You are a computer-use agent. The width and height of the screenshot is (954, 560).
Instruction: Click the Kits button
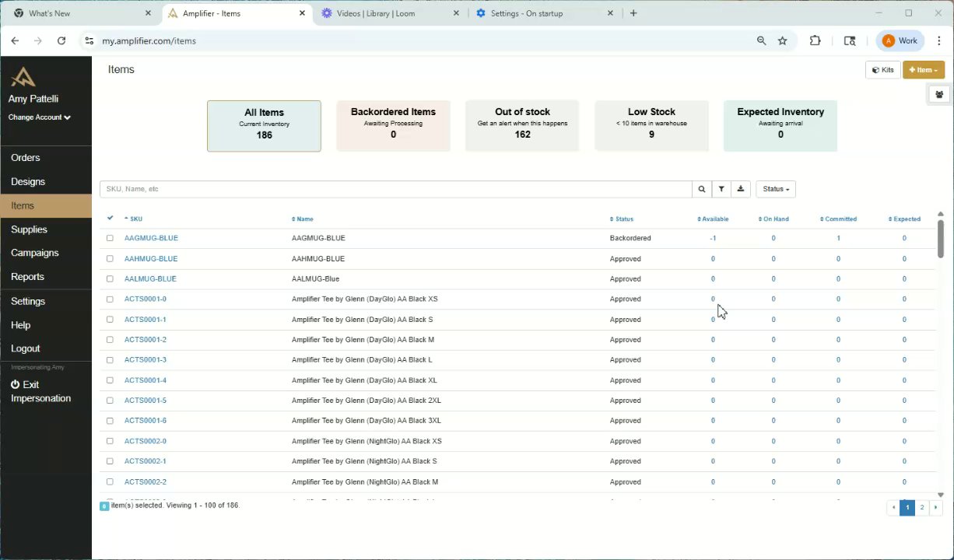[882, 70]
